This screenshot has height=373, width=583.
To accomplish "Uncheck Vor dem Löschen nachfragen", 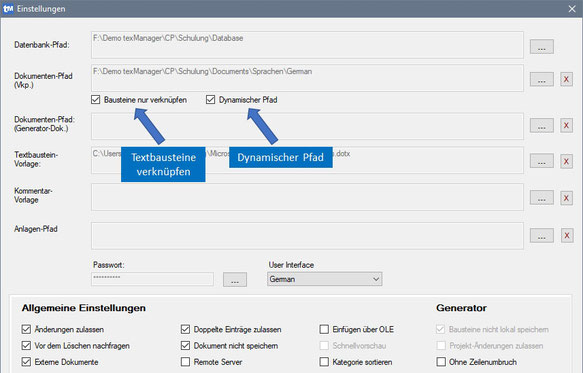I will click(x=26, y=345).
